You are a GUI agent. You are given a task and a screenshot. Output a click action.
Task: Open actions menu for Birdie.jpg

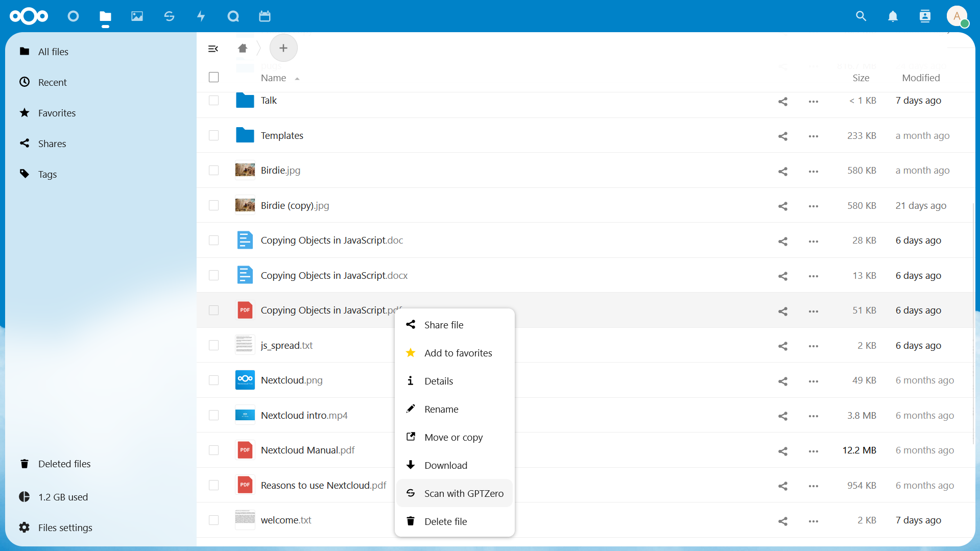pos(814,171)
